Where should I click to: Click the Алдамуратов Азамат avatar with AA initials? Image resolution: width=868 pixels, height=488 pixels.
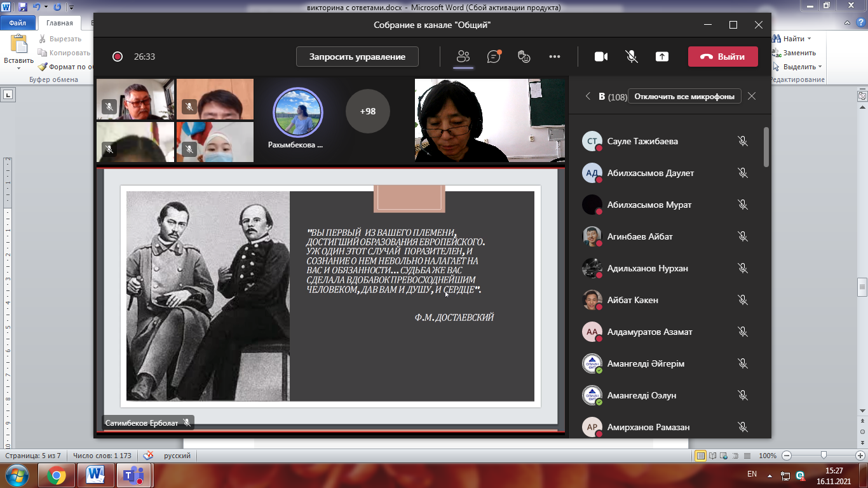(x=592, y=332)
